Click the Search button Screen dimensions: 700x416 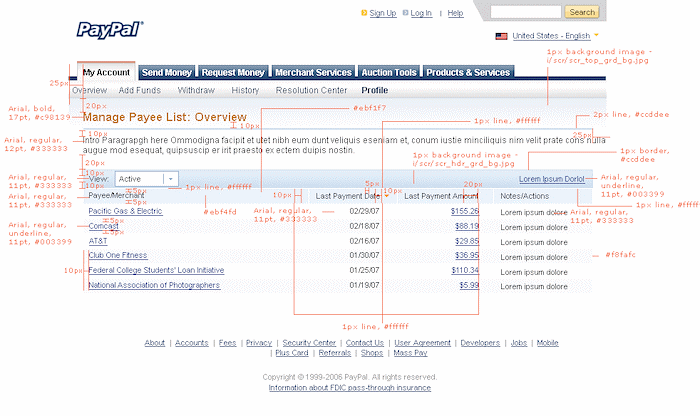coord(582,12)
